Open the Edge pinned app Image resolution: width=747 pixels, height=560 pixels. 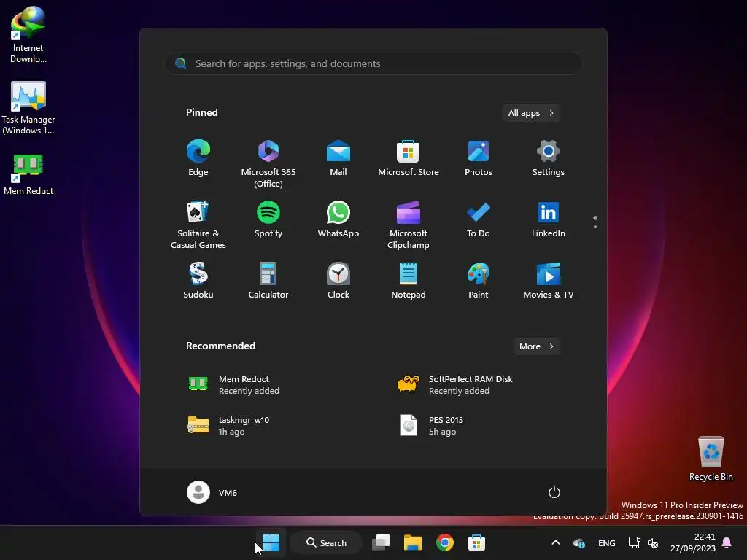[x=198, y=158]
